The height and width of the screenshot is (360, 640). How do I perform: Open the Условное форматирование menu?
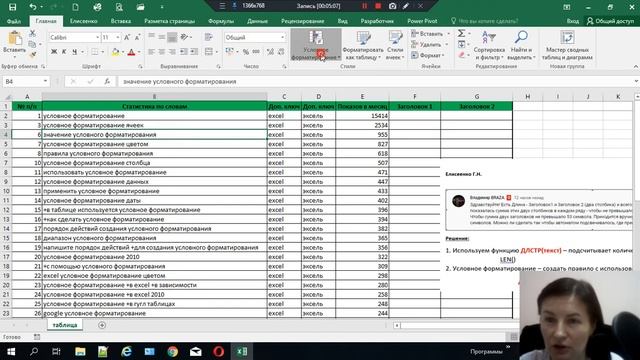click(316, 45)
